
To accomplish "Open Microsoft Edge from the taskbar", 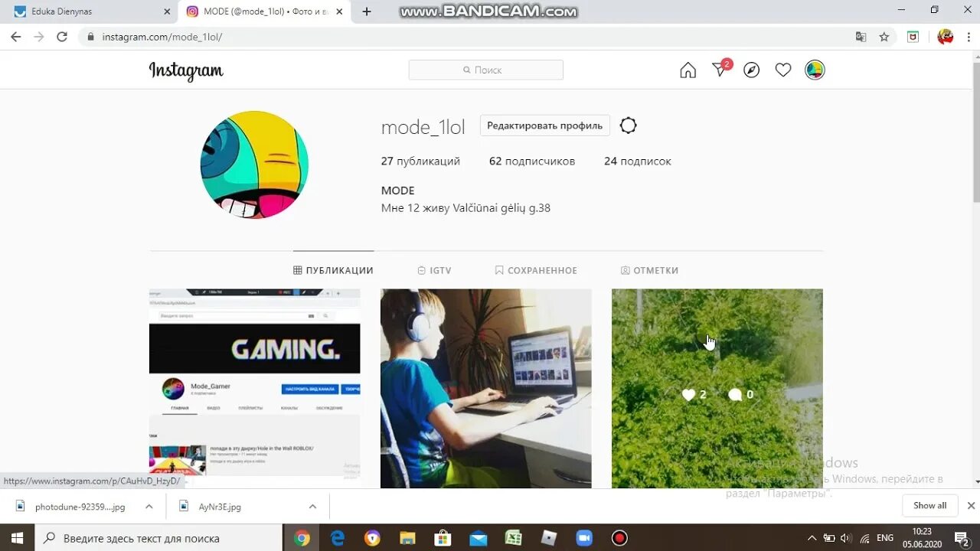I will pyautogui.click(x=338, y=538).
